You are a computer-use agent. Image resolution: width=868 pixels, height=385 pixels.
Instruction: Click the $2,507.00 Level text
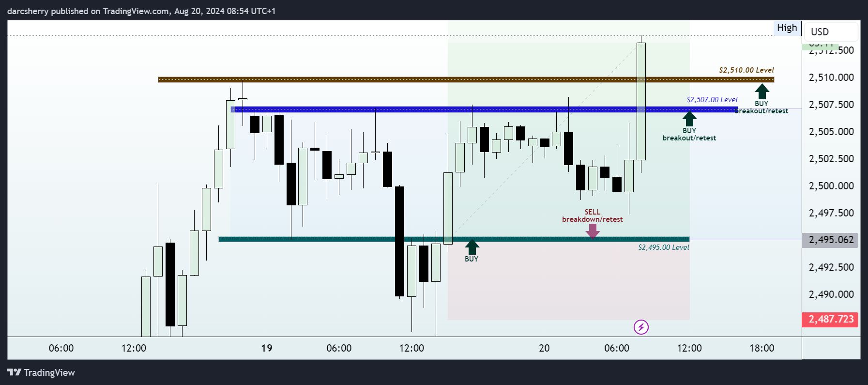click(712, 100)
